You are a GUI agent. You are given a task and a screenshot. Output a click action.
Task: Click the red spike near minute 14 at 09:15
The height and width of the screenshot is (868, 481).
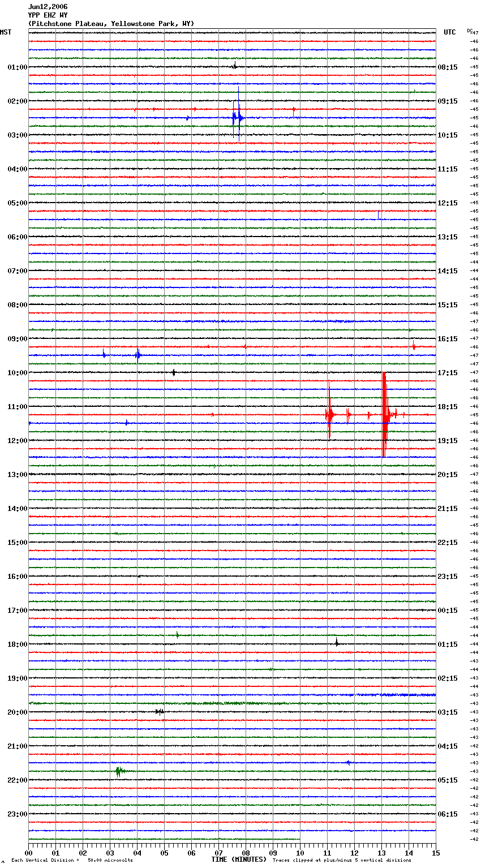414,346
